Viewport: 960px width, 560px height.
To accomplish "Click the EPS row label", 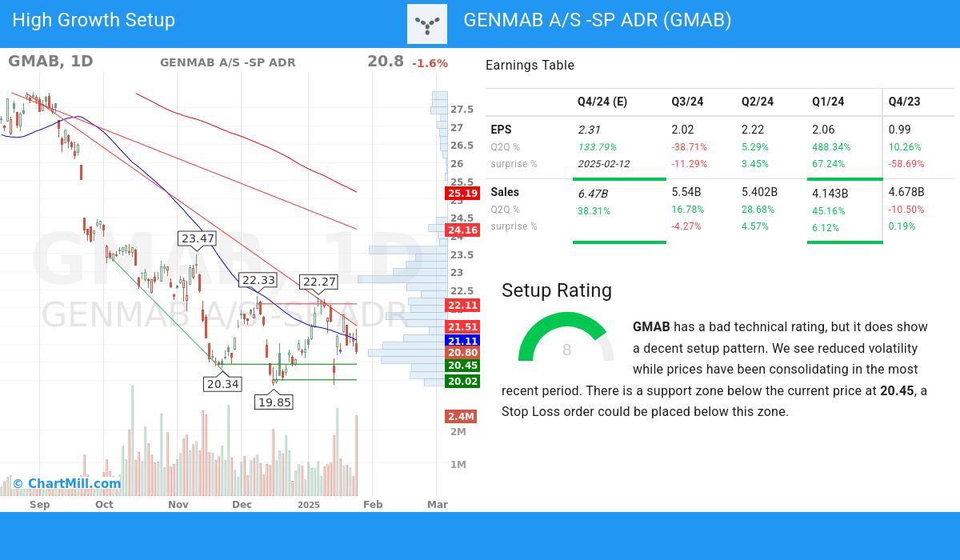I will coord(501,130).
